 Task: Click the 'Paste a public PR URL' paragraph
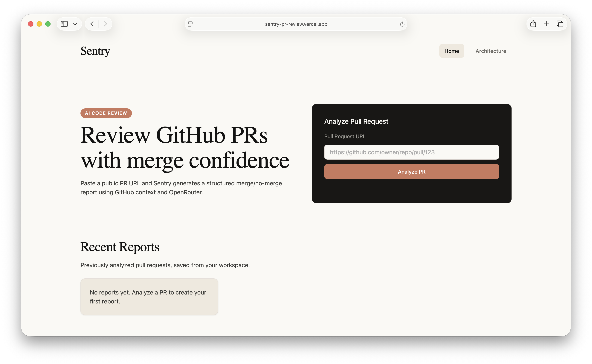(x=181, y=188)
